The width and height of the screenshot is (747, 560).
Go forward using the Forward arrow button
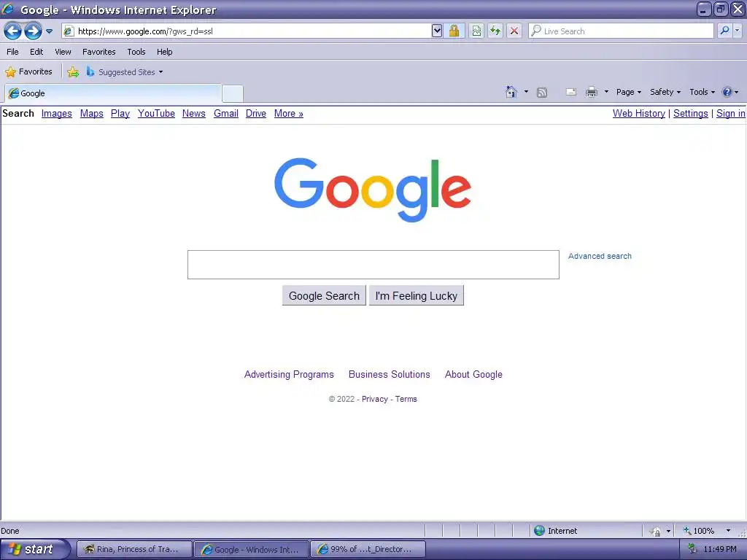point(33,31)
